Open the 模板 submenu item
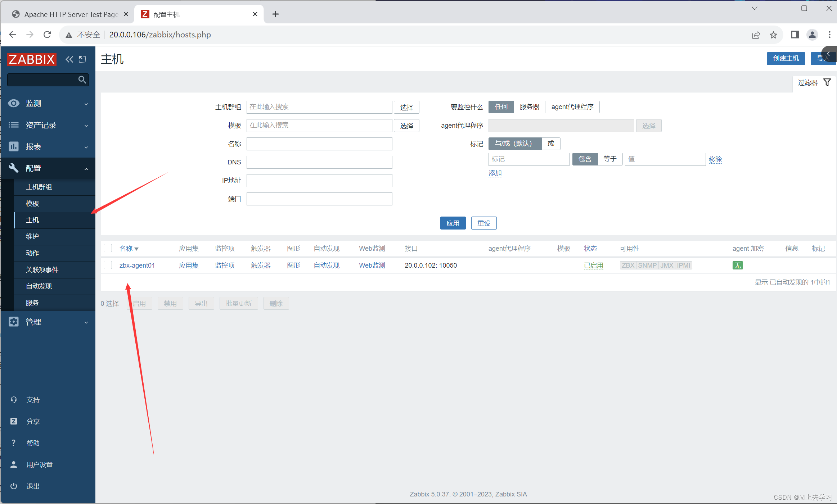The width and height of the screenshot is (837, 504). coord(32,204)
